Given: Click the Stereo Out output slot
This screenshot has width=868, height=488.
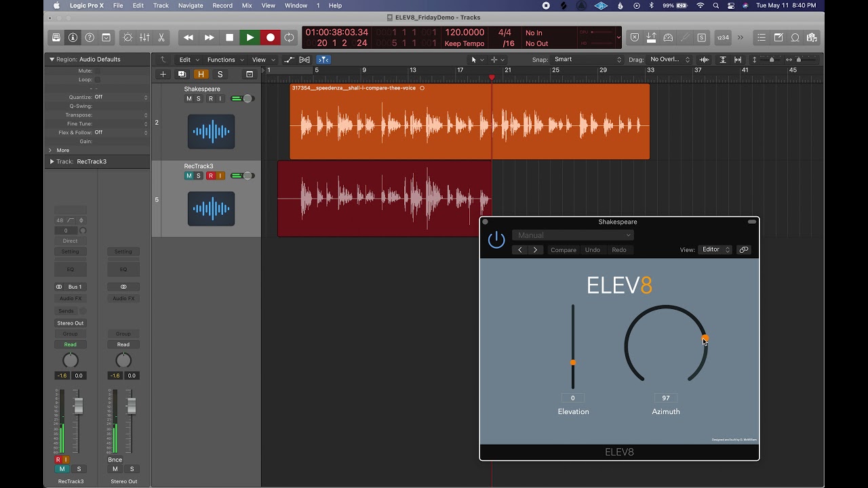Looking at the screenshot, I should click(71, 323).
